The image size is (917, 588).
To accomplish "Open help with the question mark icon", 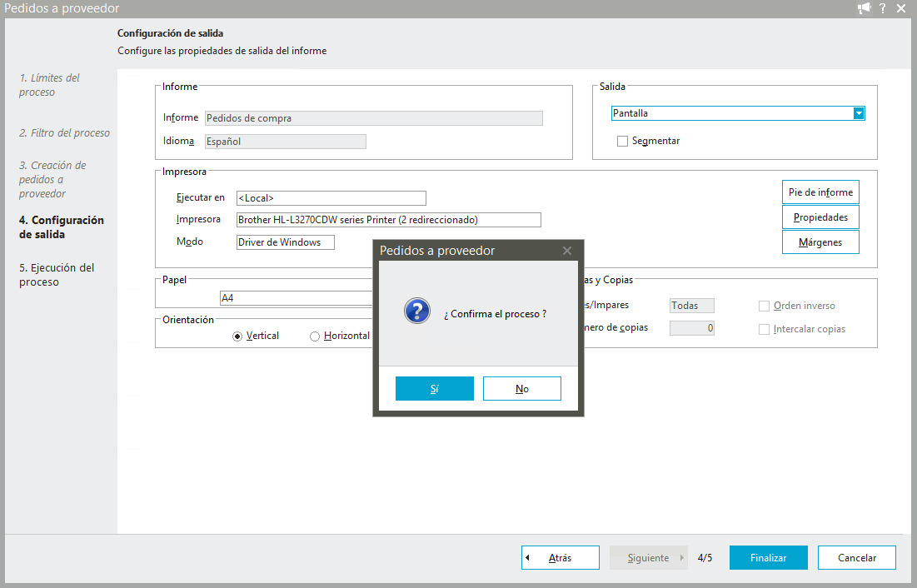I will click(883, 8).
